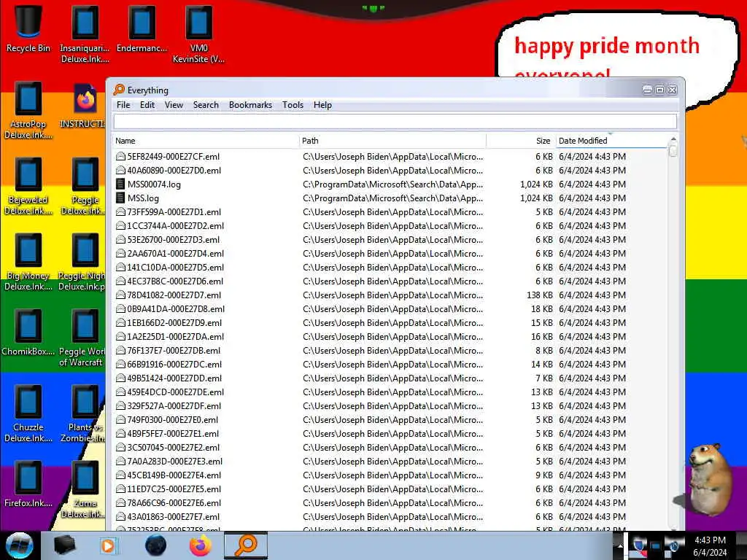
Task: Open the File menu
Action: 123,105
